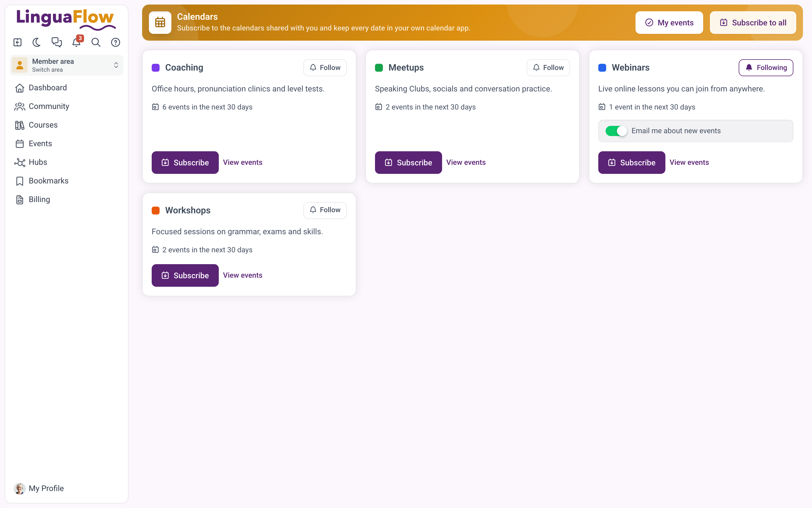Open Courses in sidebar
This screenshot has width=812, height=508.
pos(67,125)
